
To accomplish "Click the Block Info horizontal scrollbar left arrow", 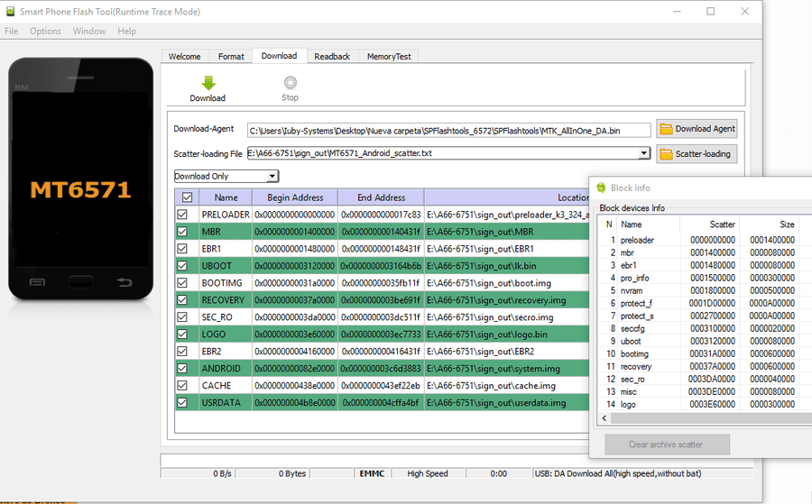I will (604, 417).
